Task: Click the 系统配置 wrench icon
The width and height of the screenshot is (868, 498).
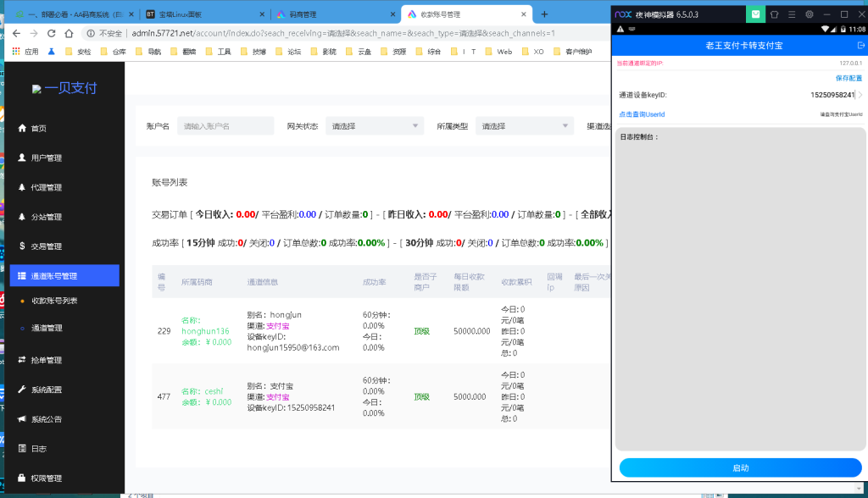Action: coord(22,390)
